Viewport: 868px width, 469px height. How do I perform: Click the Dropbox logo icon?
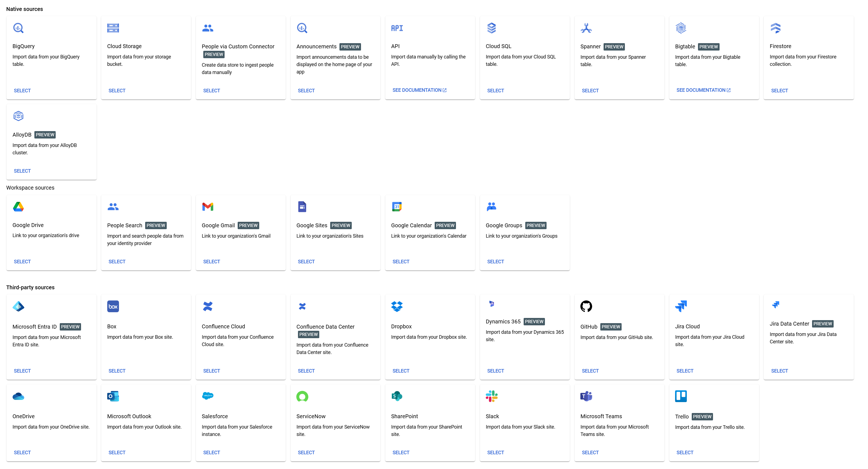[x=397, y=306]
